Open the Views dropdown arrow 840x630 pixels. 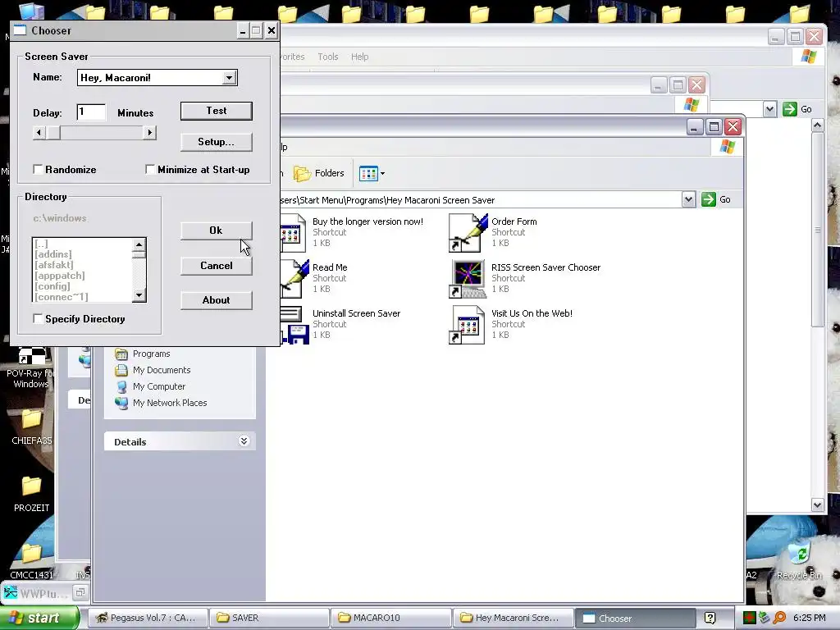tap(382, 174)
